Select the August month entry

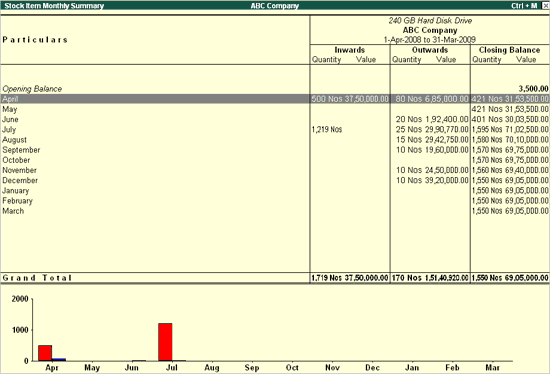click(x=275, y=140)
